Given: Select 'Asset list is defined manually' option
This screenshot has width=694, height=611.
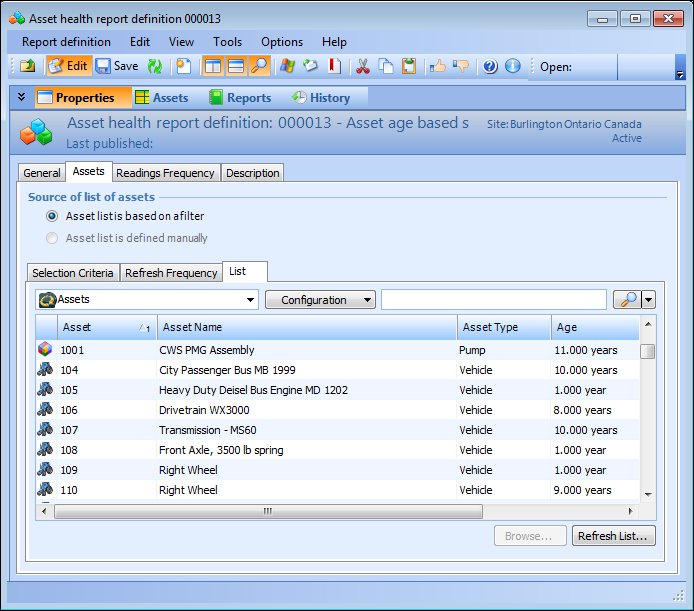Looking at the screenshot, I should (x=52, y=238).
